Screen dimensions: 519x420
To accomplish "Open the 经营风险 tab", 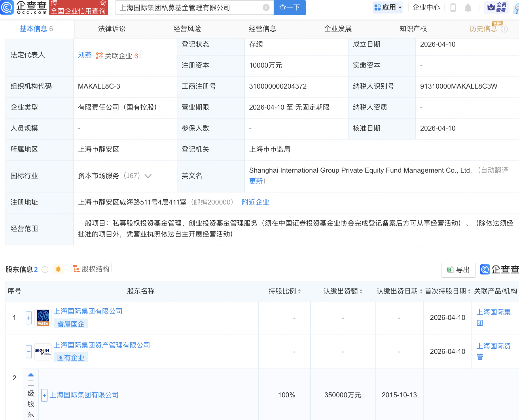I will tap(187, 29).
